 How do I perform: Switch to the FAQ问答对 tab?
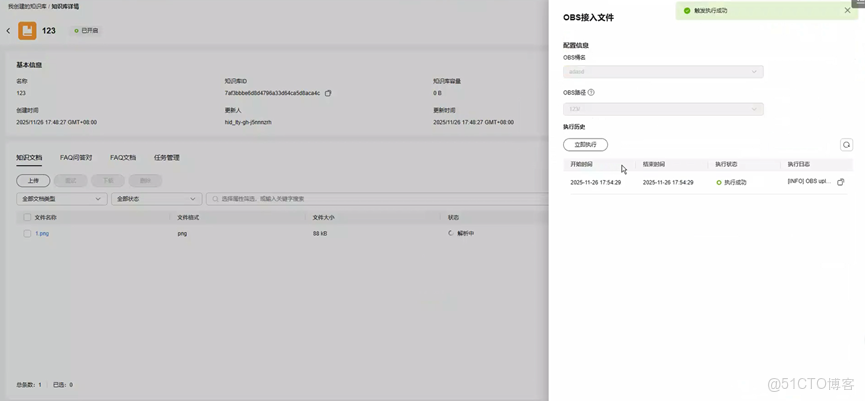coord(76,158)
